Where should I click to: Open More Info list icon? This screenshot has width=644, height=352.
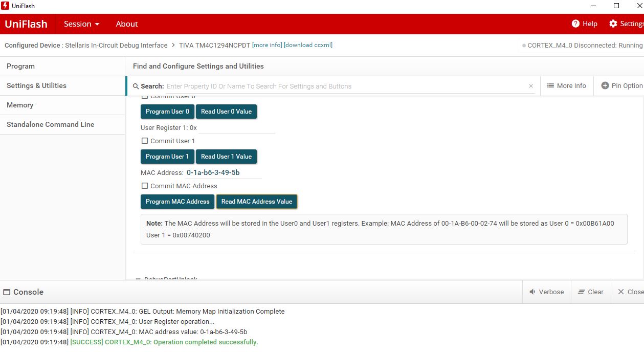tap(550, 85)
